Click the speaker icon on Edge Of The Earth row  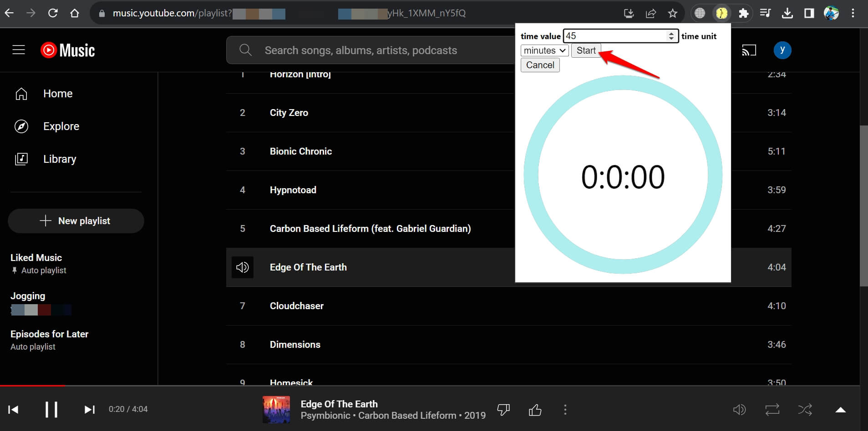[x=243, y=267]
